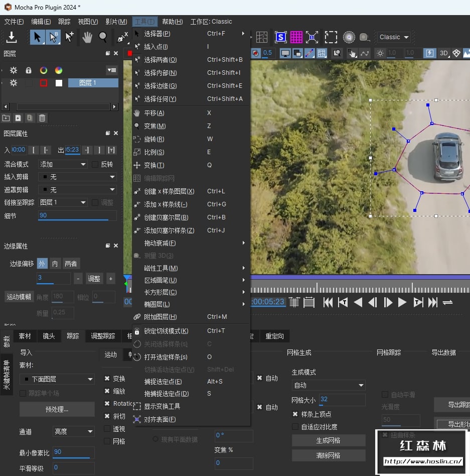Enable the 反转 (invert) checkbox
470x476 pixels.
[95, 164]
